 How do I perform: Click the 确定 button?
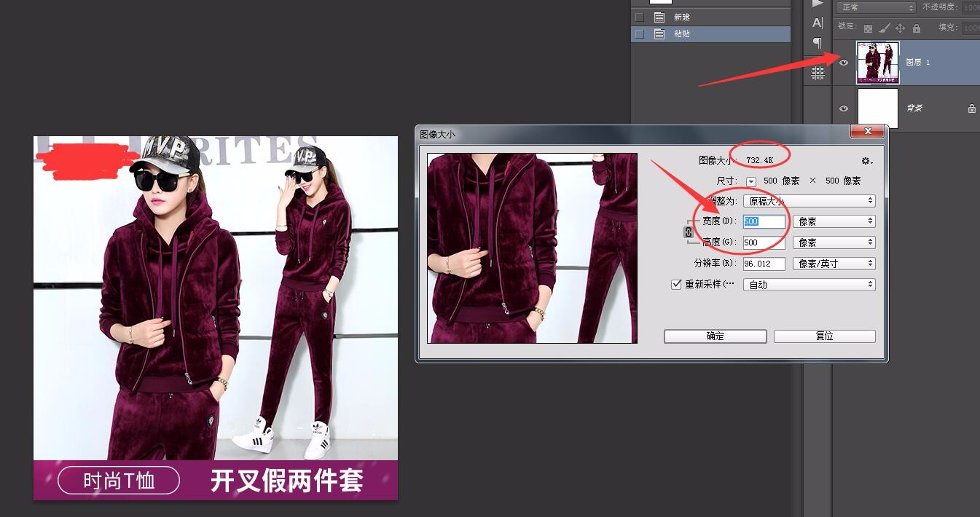[x=715, y=336]
